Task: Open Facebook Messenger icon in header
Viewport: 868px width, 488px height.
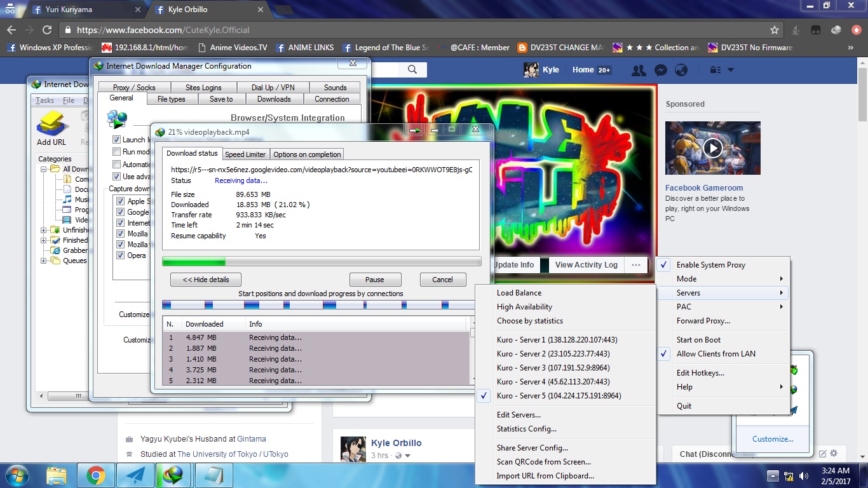Action: pyautogui.click(x=661, y=70)
